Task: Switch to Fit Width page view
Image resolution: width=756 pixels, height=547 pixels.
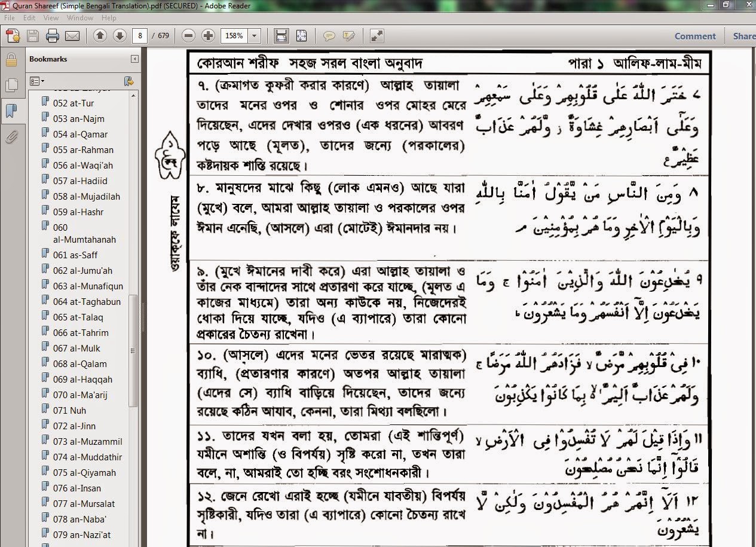Action: click(x=280, y=36)
